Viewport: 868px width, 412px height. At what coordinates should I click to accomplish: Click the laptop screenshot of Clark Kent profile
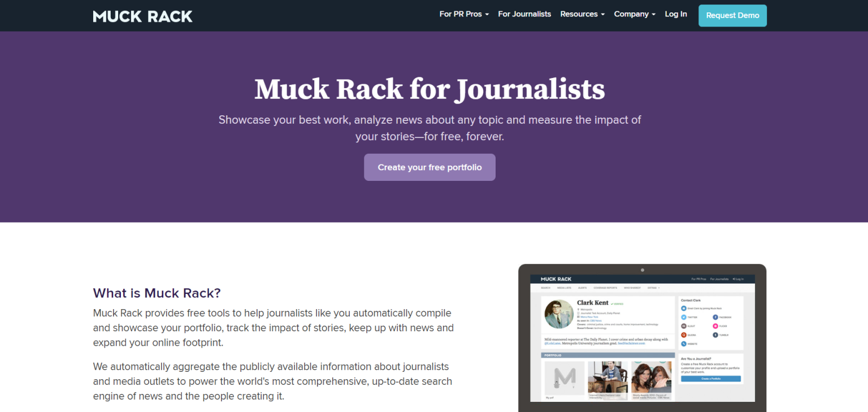point(642,338)
